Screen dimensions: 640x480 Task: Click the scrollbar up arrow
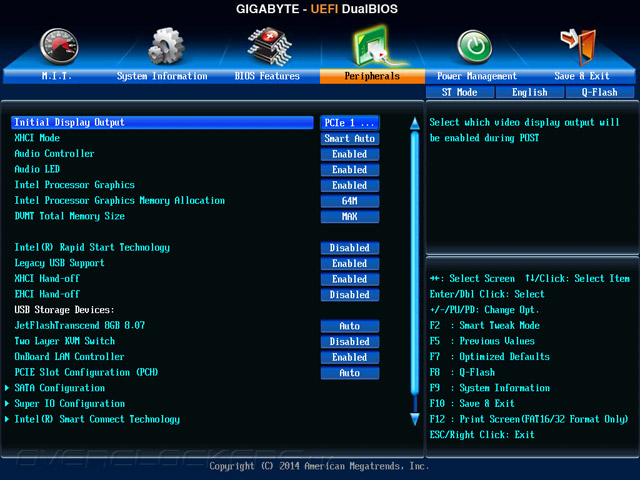[x=415, y=123]
